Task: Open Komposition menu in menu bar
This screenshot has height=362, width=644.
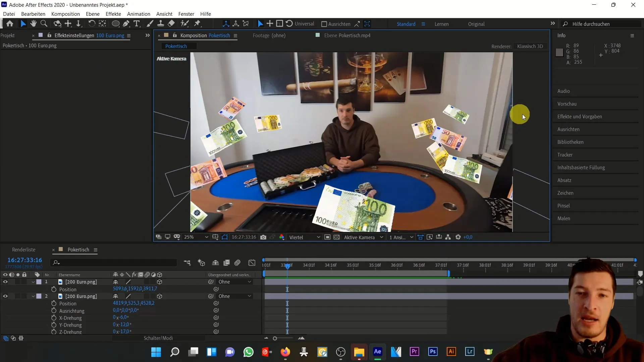Action: pyautogui.click(x=65, y=14)
